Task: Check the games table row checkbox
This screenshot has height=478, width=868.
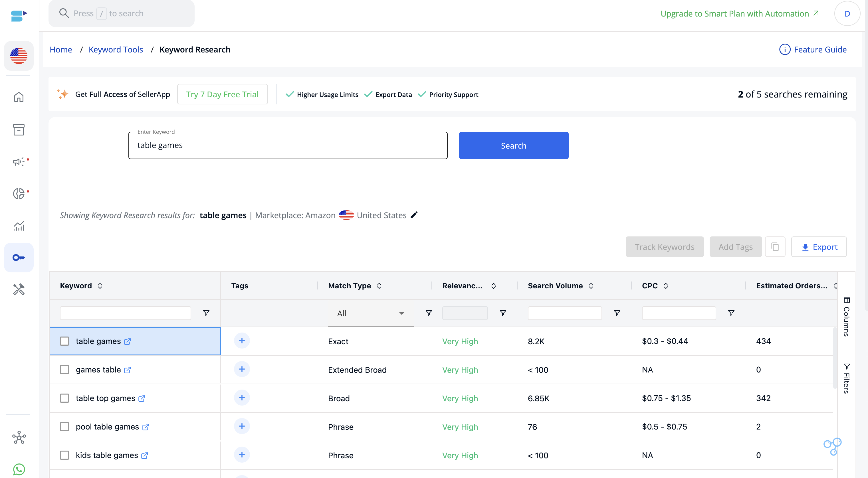Action: (x=64, y=370)
